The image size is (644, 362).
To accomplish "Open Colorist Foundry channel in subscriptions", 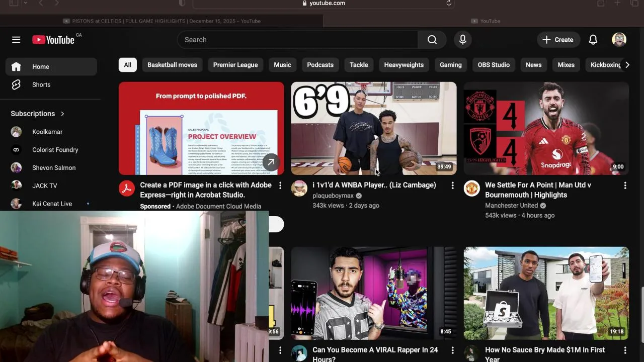I will pos(51,150).
